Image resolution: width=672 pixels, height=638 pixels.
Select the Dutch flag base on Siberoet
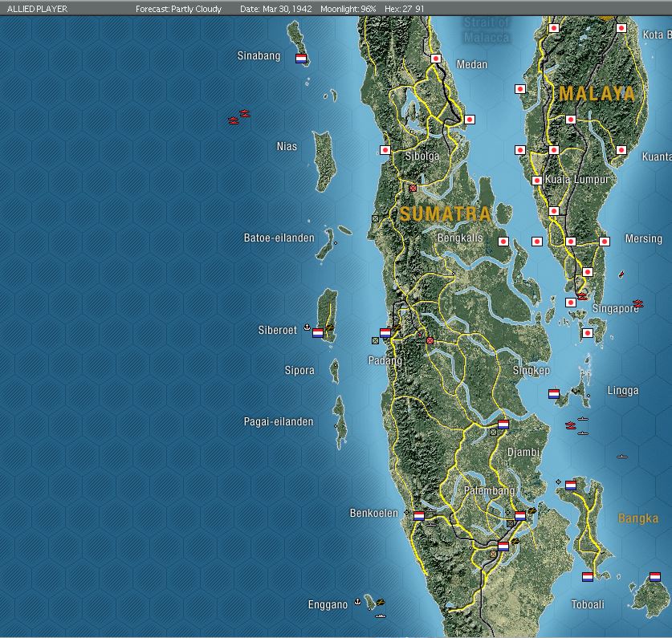pos(318,333)
